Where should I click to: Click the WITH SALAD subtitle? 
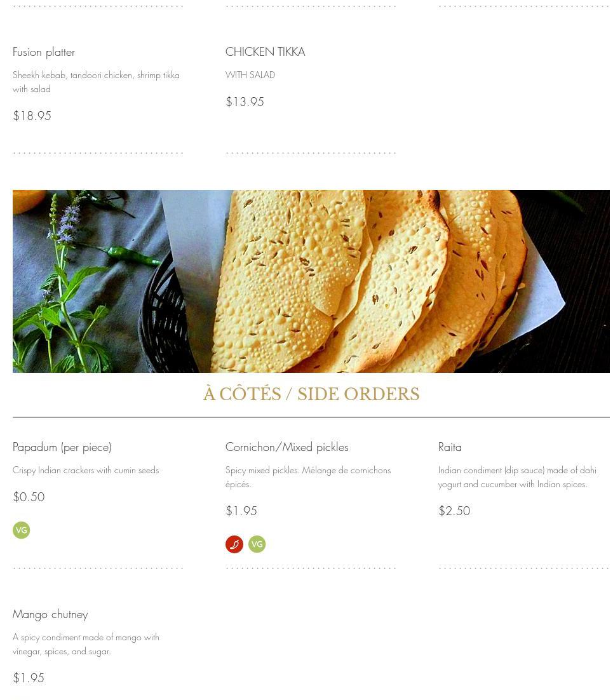(x=250, y=75)
